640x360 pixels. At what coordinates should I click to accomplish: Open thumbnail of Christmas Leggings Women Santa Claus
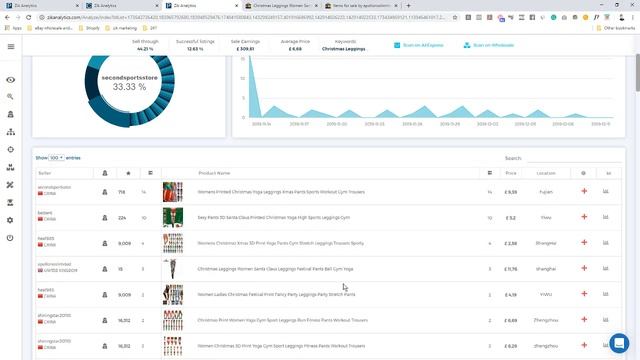(173, 269)
